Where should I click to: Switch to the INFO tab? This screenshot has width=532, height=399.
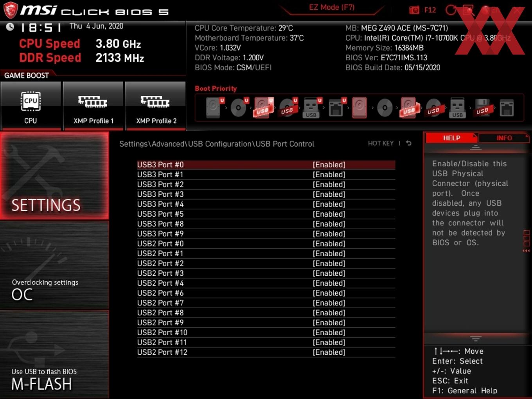[504, 138]
